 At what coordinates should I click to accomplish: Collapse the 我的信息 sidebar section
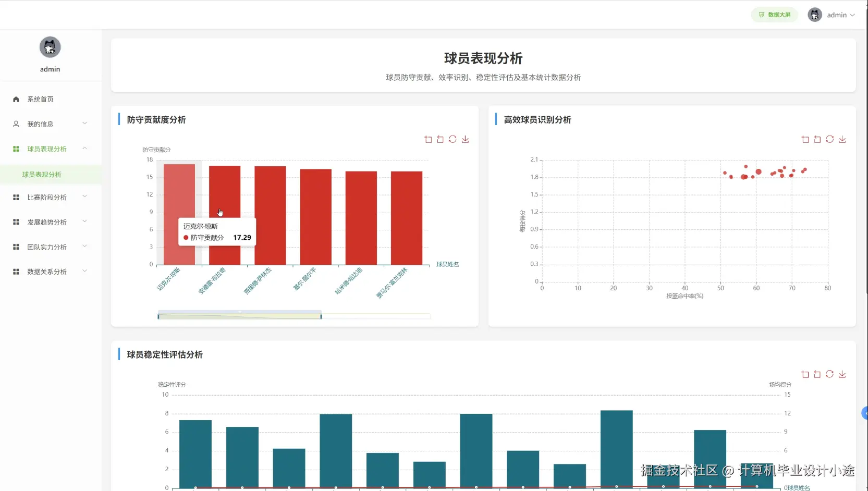[x=41, y=124]
